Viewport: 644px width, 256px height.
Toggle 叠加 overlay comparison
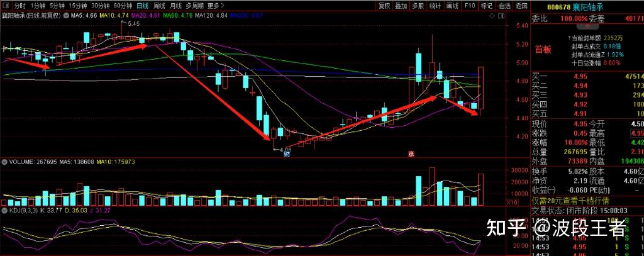(x=401, y=6)
